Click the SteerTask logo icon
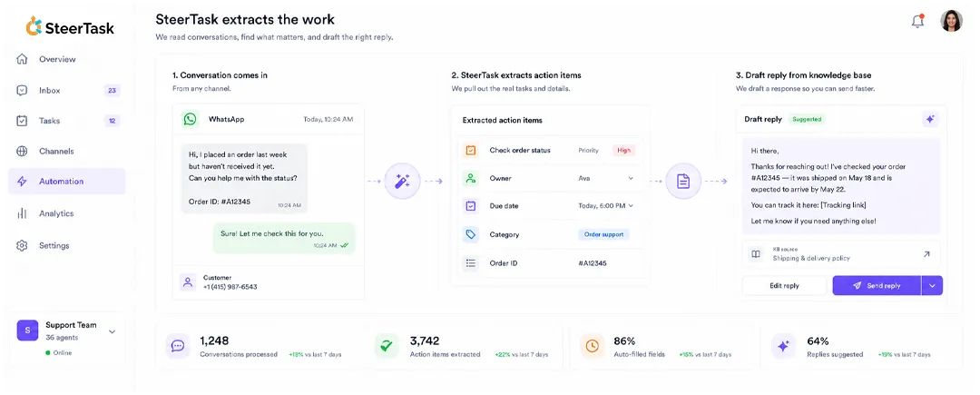This screenshot has width=980, height=395. 34,26
